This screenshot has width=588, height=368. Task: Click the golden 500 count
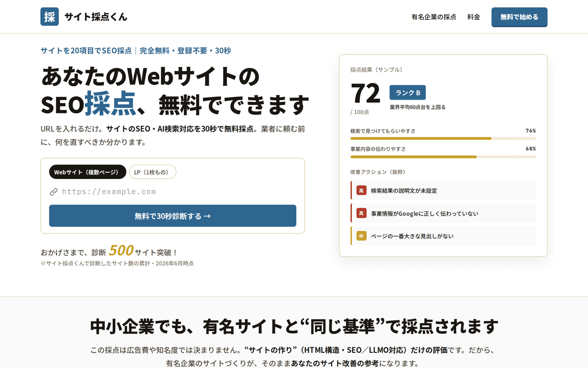coord(121,251)
